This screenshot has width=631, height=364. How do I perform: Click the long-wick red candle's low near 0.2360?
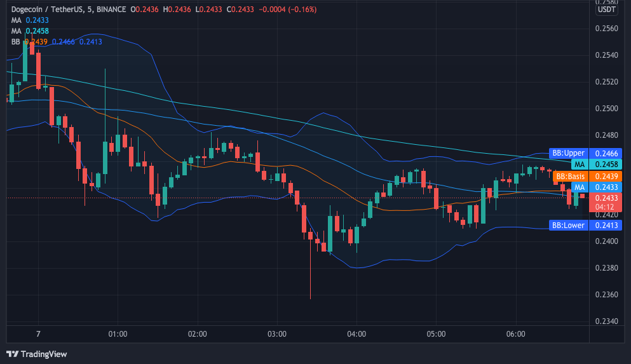click(310, 297)
